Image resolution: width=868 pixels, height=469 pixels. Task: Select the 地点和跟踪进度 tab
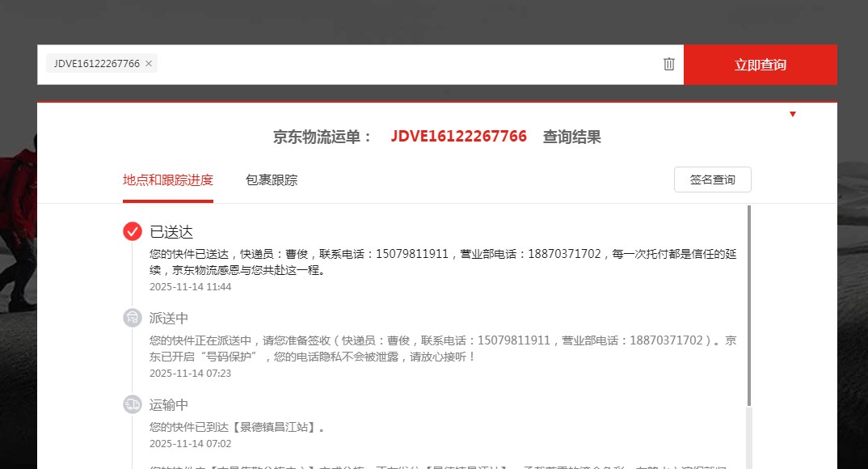click(x=168, y=180)
